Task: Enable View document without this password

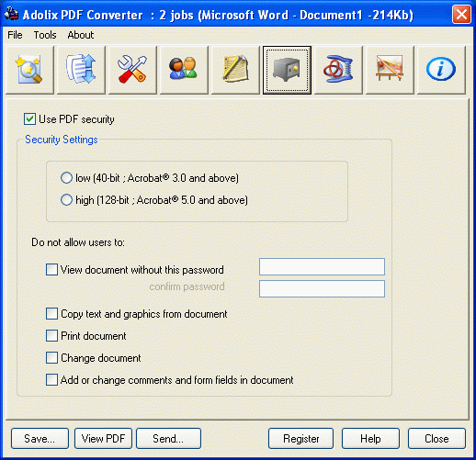Action: (51, 270)
